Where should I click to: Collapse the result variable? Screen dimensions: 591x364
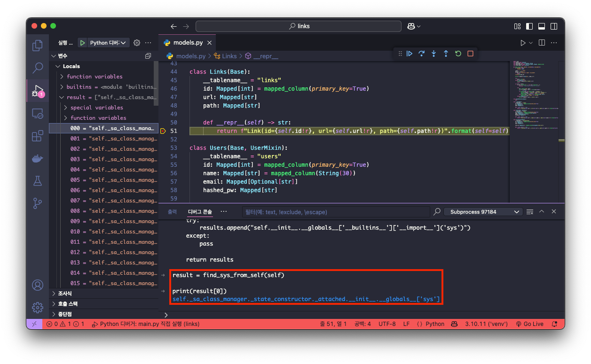62,97
